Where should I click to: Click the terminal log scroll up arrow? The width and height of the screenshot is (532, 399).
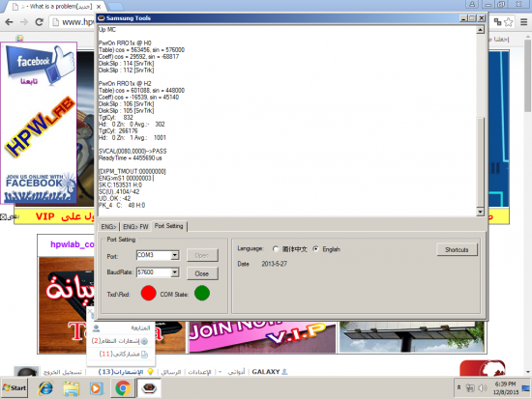coord(480,30)
